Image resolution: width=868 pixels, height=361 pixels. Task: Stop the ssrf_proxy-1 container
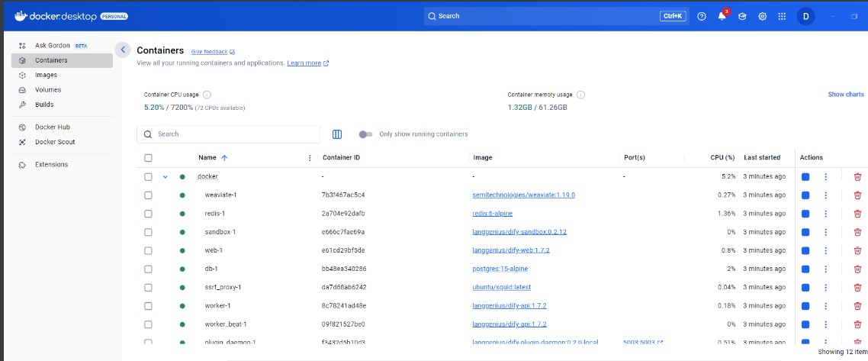[805, 288]
